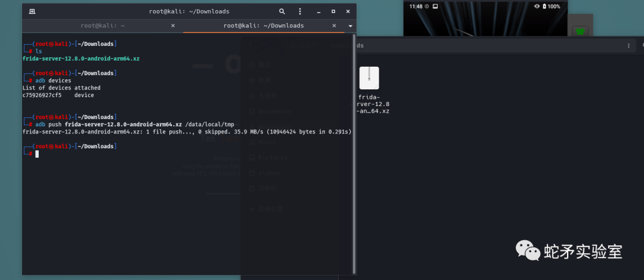This screenshot has width=644, height=280.
Task: Click the adb push command line
Action: click(134, 125)
